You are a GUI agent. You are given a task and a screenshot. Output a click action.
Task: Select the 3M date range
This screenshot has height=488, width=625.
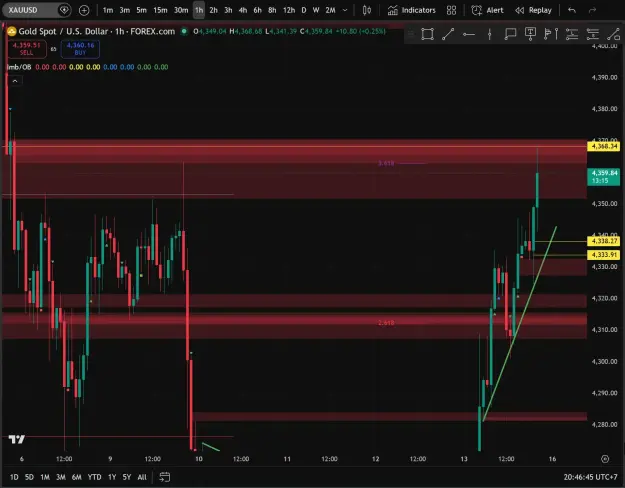(x=61, y=477)
